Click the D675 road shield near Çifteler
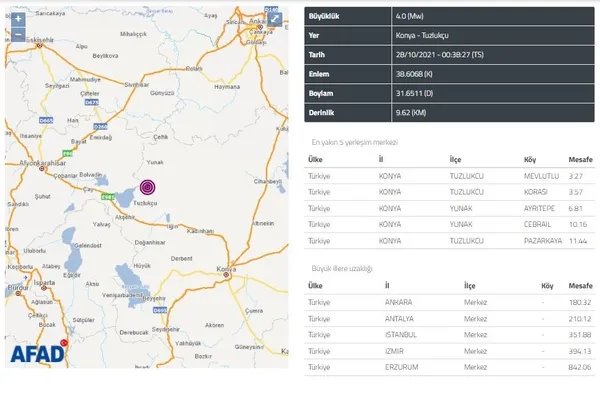600x400 pixels. coord(92,102)
